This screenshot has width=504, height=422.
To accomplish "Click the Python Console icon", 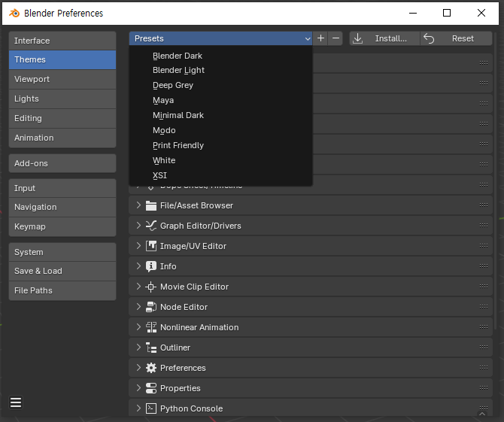I will 150,408.
